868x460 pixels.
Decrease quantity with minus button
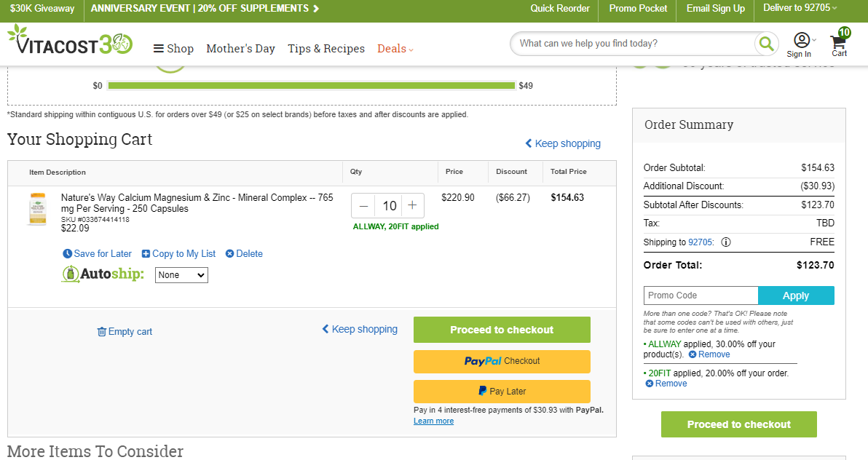363,206
